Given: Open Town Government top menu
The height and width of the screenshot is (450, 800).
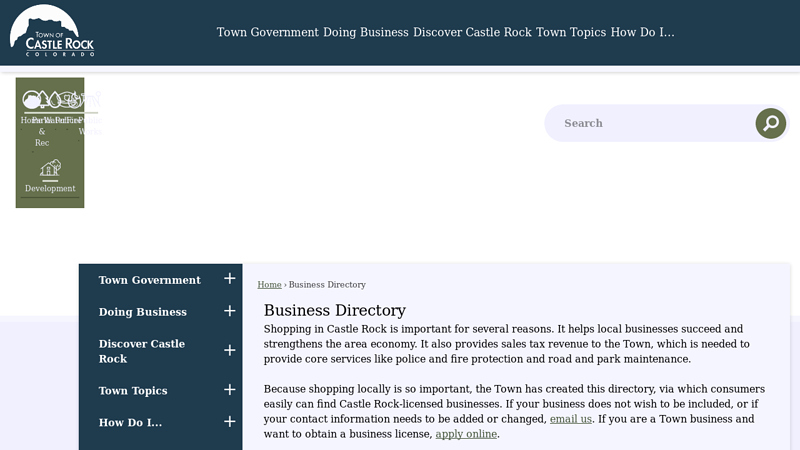Looking at the screenshot, I should click(267, 32).
